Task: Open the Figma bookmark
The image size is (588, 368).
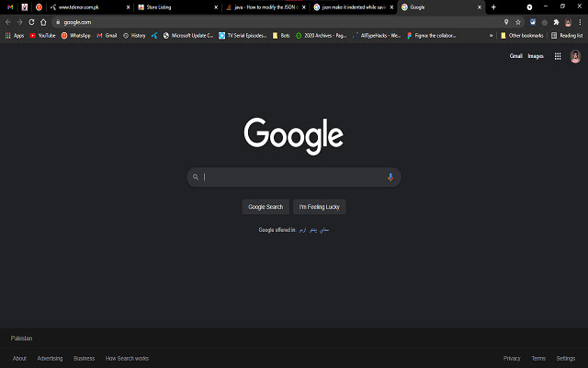Action: click(431, 36)
